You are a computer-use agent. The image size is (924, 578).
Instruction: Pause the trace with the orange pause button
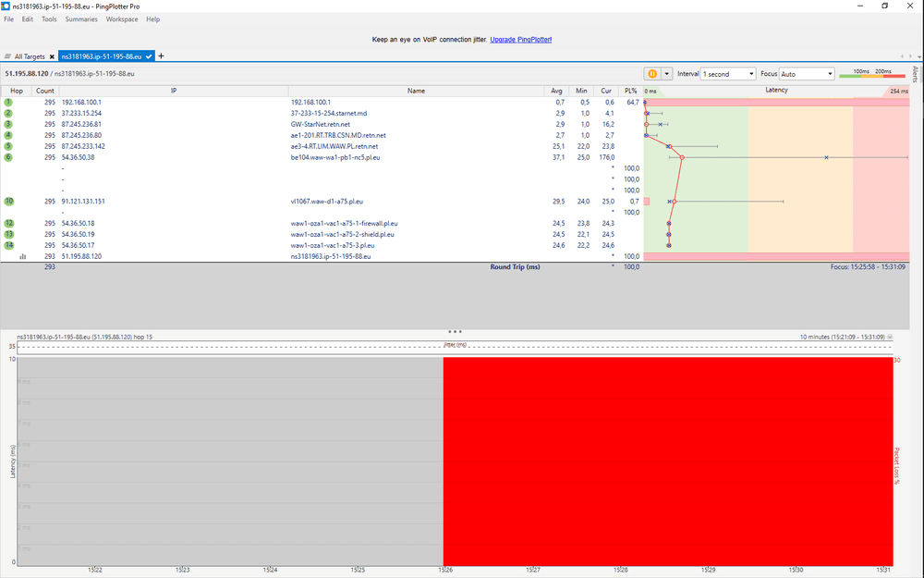652,73
